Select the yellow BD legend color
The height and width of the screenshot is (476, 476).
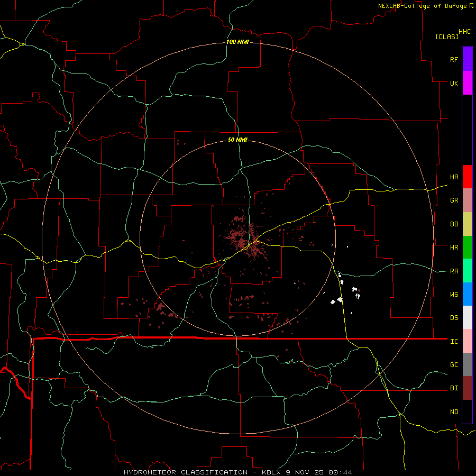pos(467,224)
